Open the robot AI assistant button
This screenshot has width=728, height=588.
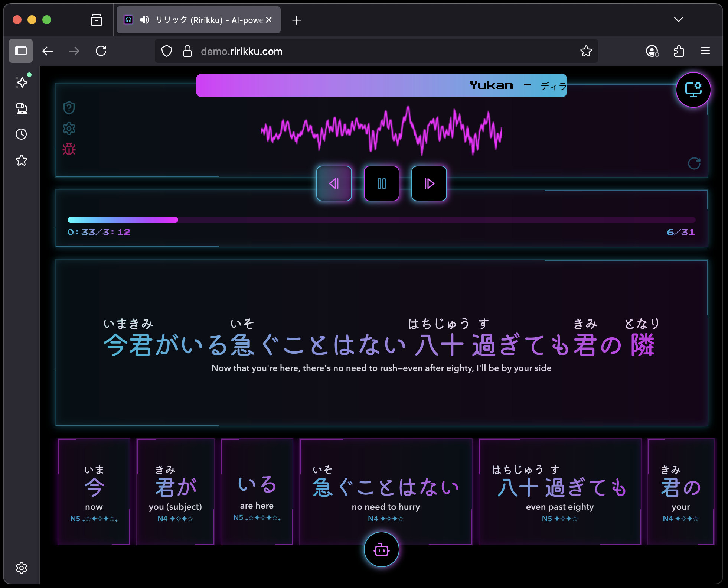(x=381, y=549)
